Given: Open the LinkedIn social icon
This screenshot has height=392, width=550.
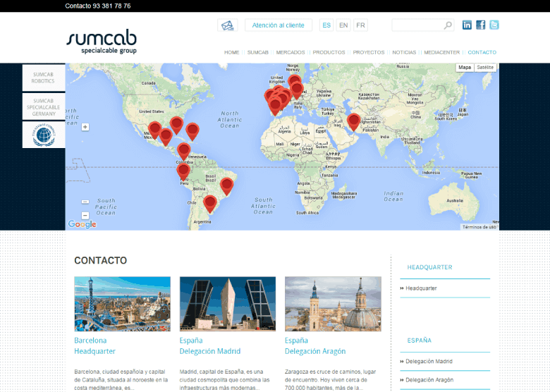Looking at the screenshot, I should click(467, 25).
